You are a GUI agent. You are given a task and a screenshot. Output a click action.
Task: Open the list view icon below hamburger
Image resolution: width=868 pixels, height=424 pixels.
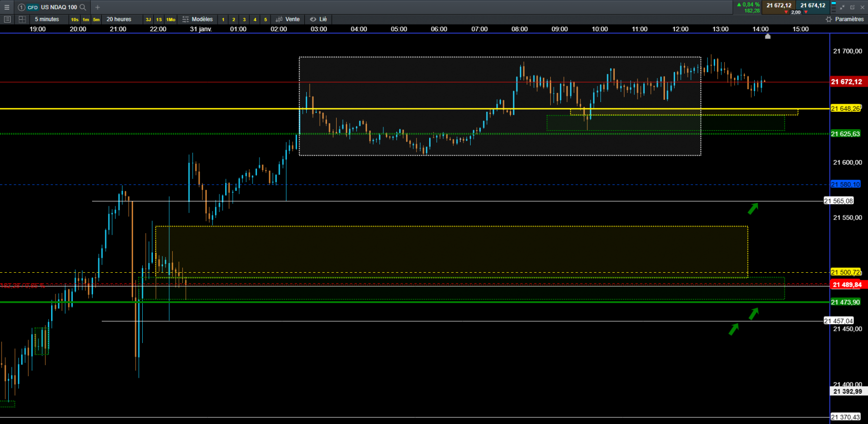click(x=7, y=19)
